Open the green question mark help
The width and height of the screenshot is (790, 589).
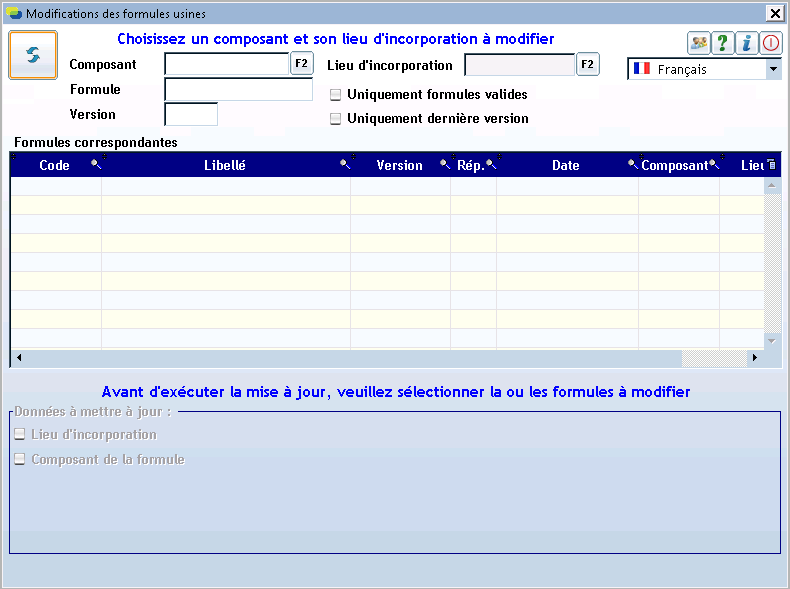click(x=722, y=43)
